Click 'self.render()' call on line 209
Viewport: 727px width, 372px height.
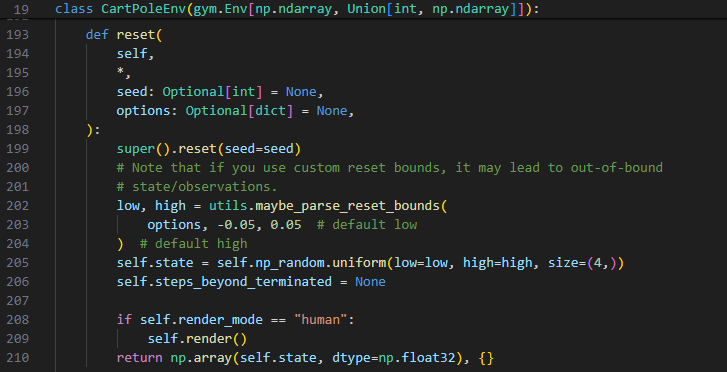197,339
